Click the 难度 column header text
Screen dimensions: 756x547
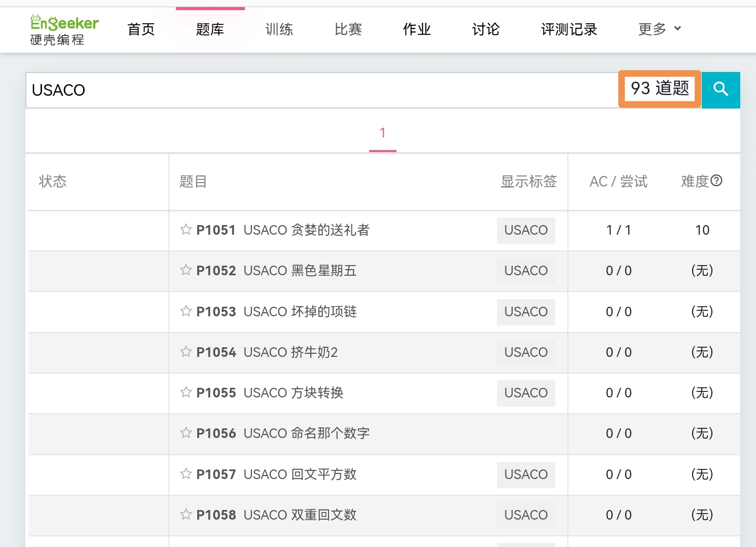(695, 181)
